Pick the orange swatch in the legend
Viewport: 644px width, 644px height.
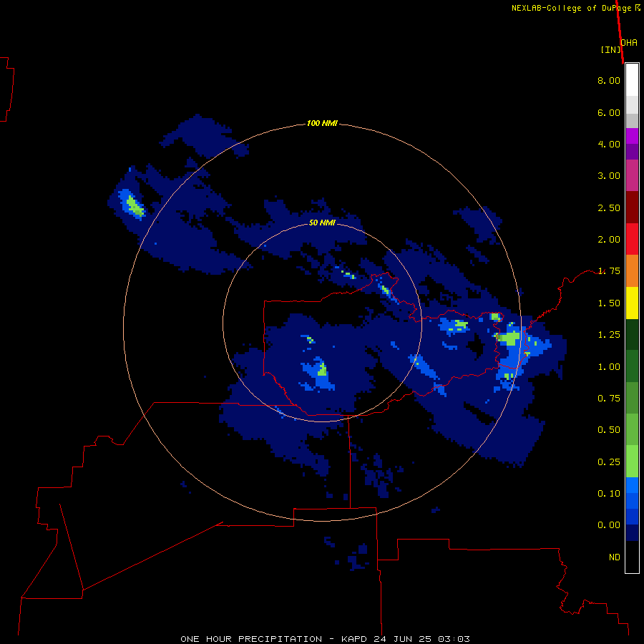pos(632,271)
